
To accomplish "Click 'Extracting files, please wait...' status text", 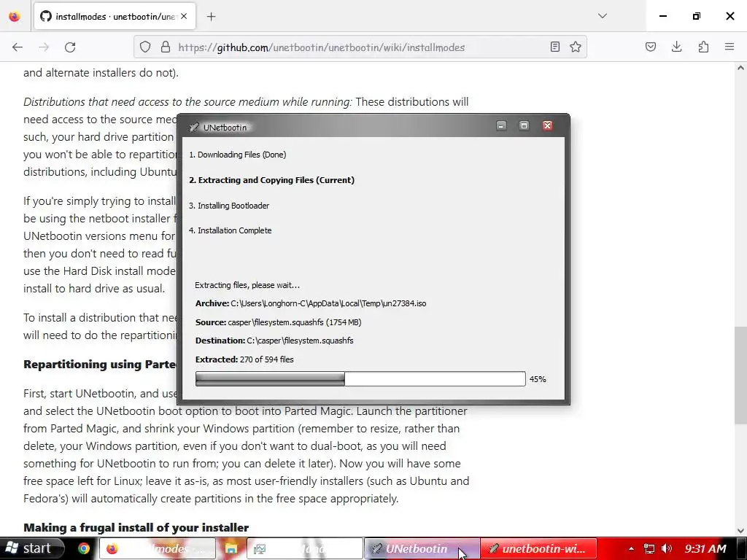I will click(x=247, y=285).
